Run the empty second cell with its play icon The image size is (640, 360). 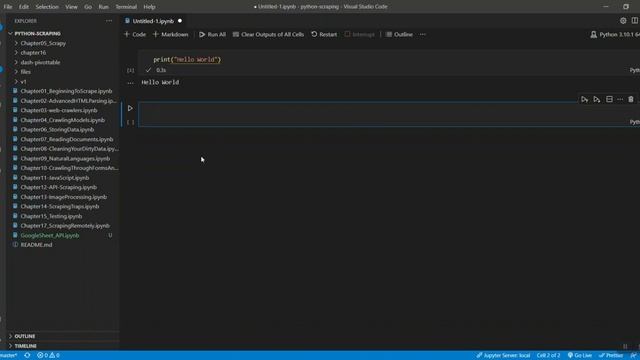(x=130, y=108)
